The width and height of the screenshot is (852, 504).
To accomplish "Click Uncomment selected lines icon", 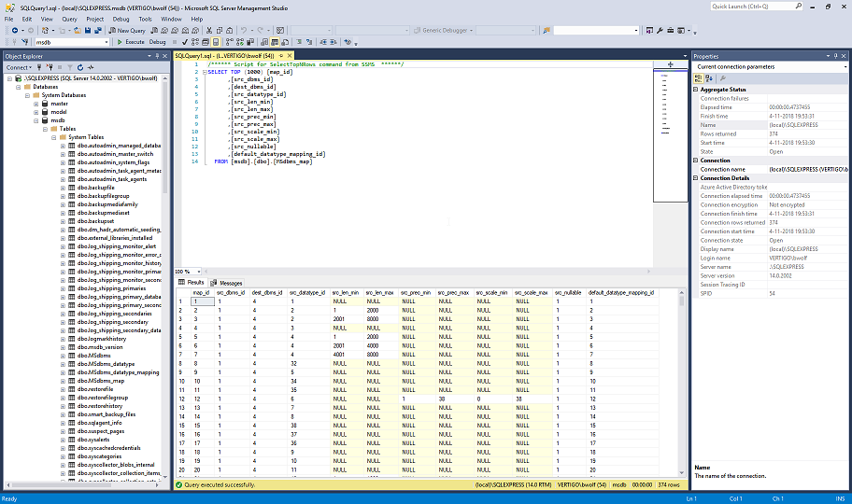I will [x=309, y=42].
